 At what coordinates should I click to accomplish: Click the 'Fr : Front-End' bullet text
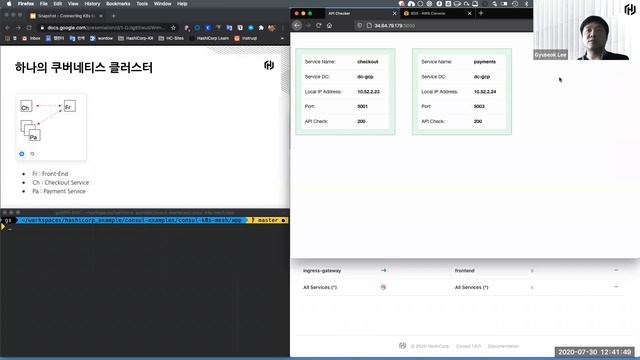click(50, 174)
